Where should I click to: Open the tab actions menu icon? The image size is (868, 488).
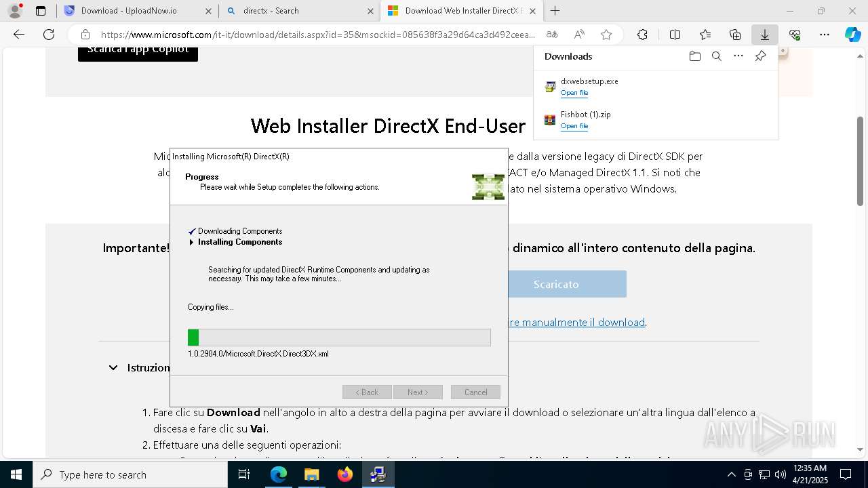[x=41, y=11]
